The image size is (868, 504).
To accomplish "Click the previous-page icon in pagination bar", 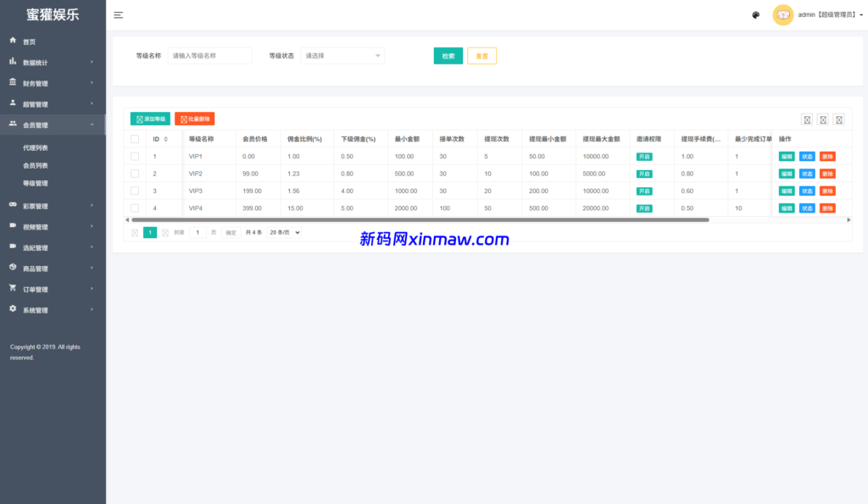I will [134, 231].
